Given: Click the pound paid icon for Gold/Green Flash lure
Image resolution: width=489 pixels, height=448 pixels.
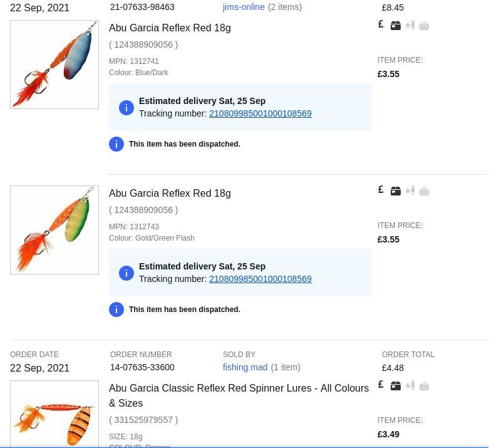Looking at the screenshot, I should coord(381,190).
